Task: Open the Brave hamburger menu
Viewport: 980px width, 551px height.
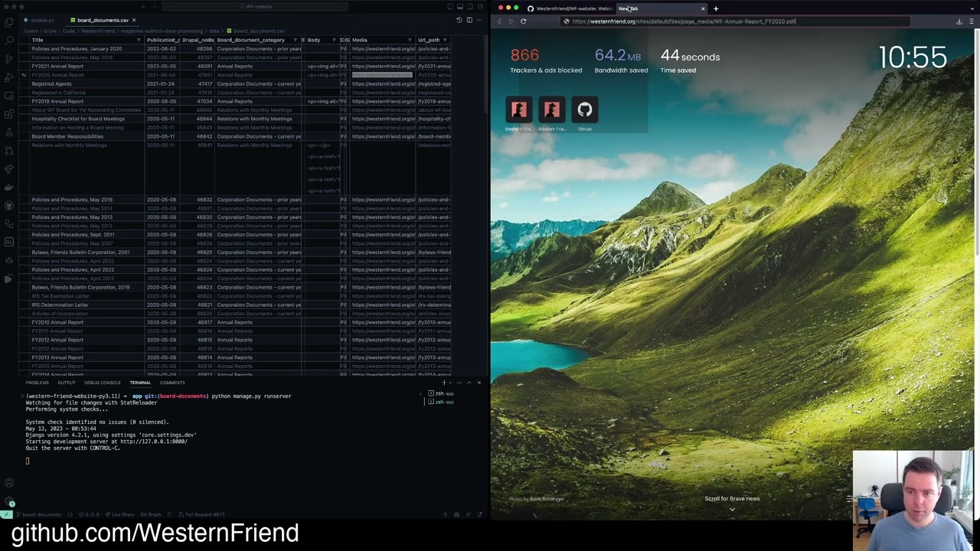Action: coord(972,21)
